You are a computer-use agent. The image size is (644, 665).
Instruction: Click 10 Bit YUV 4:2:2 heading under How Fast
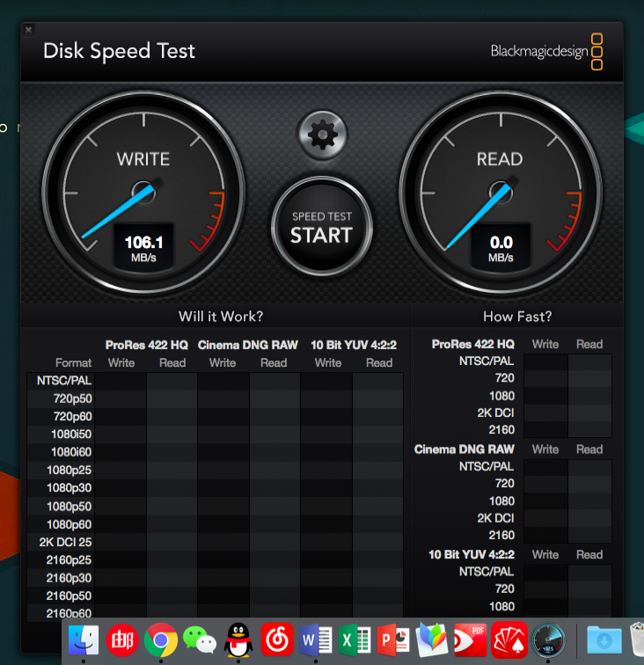coord(472,554)
